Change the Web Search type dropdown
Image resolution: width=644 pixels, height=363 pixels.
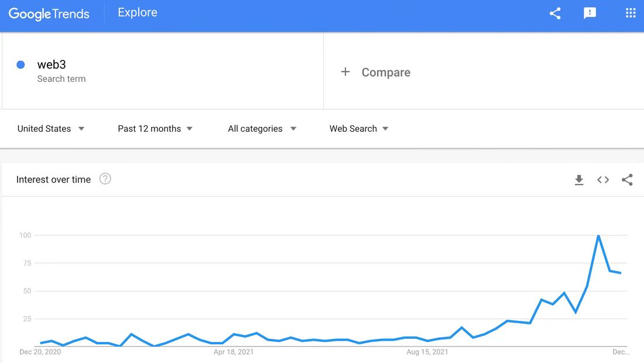click(359, 129)
